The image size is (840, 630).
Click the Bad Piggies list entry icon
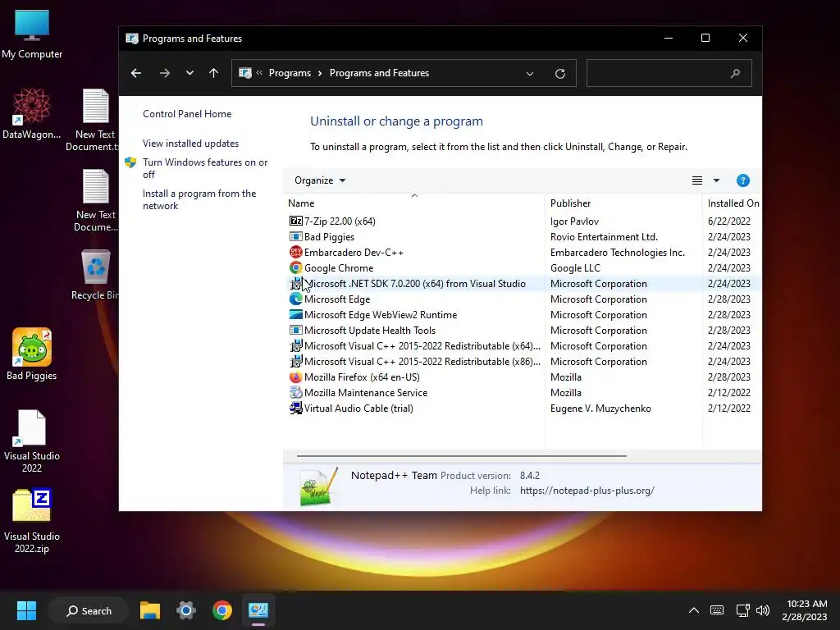pos(295,237)
